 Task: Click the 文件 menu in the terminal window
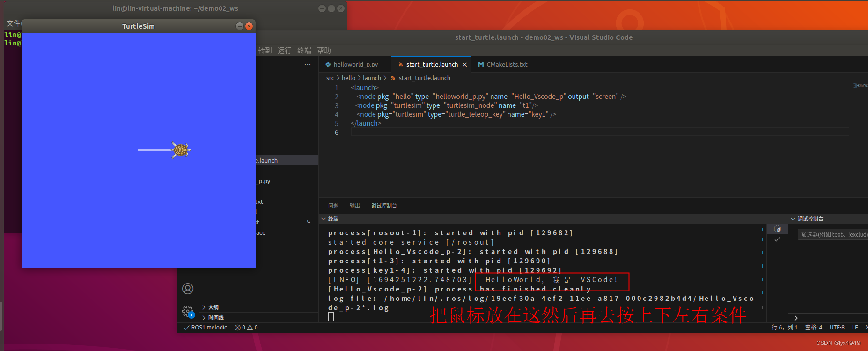13,23
